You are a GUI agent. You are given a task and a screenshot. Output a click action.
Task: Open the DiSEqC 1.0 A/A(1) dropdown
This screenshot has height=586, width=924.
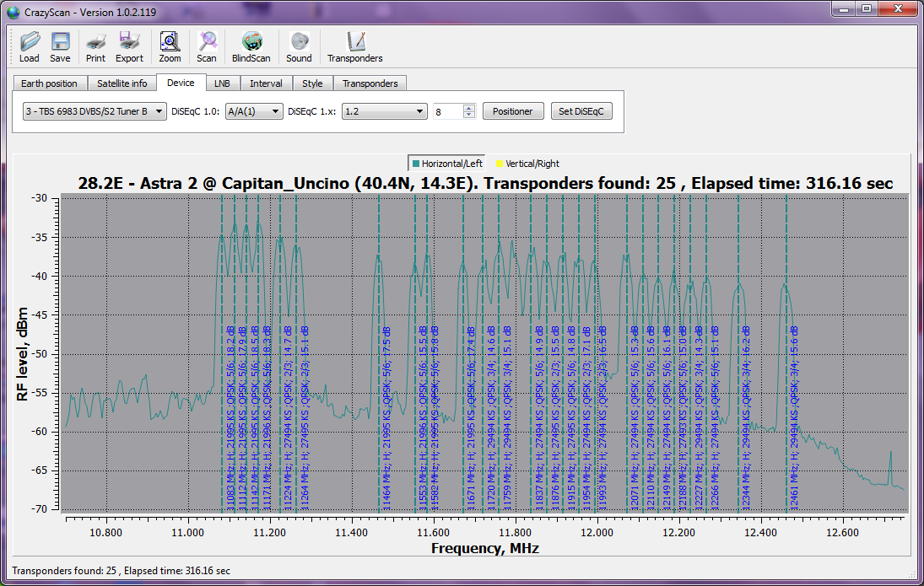(x=253, y=111)
